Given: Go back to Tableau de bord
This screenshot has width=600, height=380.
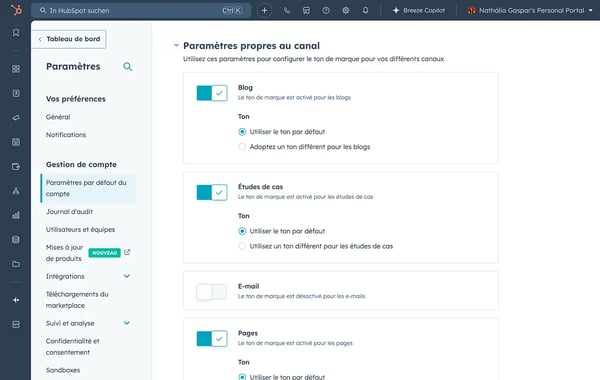Looking at the screenshot, I should pyautogui.click(x=69, y=39).
